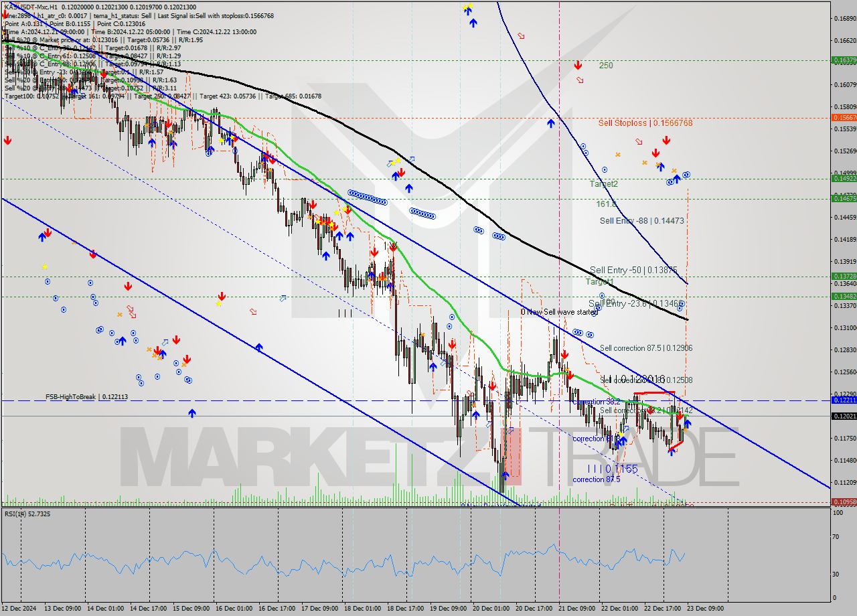The width and height of the screenshot is (857, 616).
Task: Click the '15 Dec 09:00' time axis label
Action: [193, 608]
